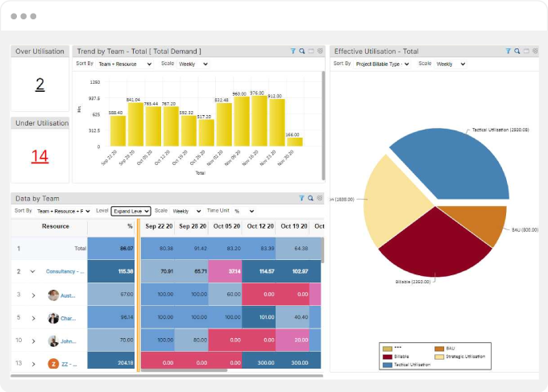548x392 pixels.
Task: Open Trend panel Scale Weekly dropdown
Action: (193, 64)
